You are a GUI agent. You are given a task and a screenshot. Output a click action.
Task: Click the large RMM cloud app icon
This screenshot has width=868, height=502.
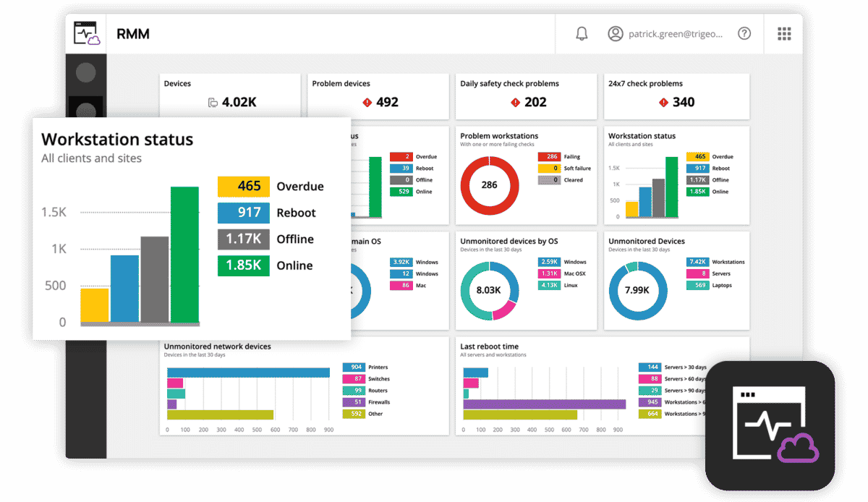(x=770, y=427)
